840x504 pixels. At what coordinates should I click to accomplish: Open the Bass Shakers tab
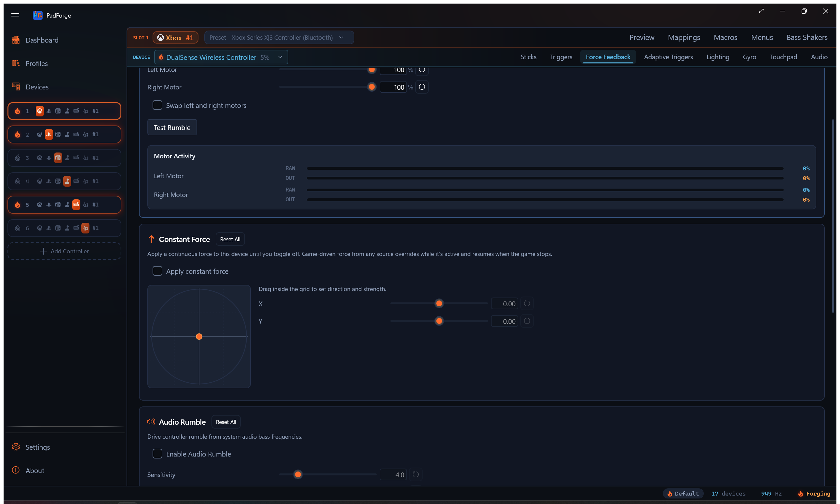pyautogui.click(x=807, y=37)
